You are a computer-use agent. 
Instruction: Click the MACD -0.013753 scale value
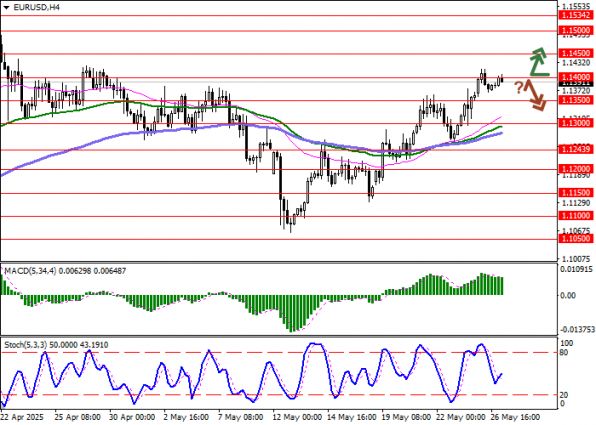coord(576,330)
